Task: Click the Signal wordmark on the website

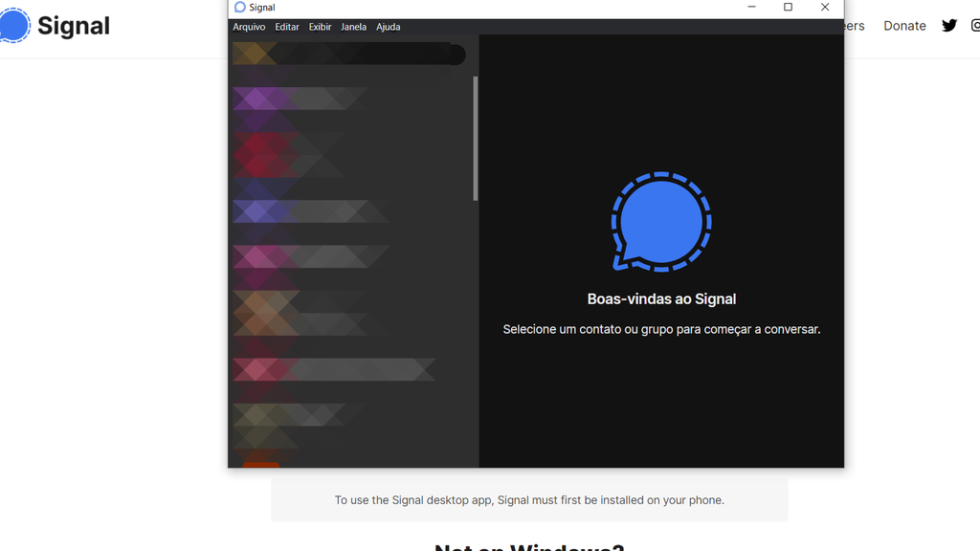Action: point(73,26)
